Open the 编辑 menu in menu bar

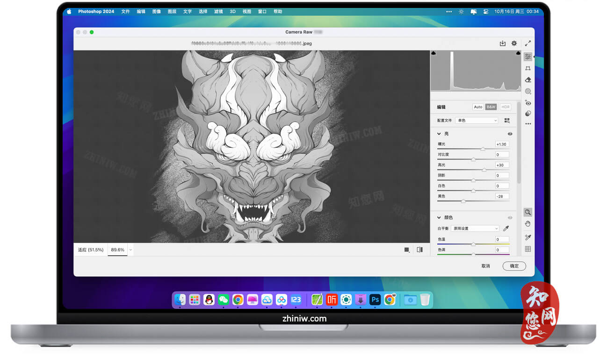pos(141,12)
